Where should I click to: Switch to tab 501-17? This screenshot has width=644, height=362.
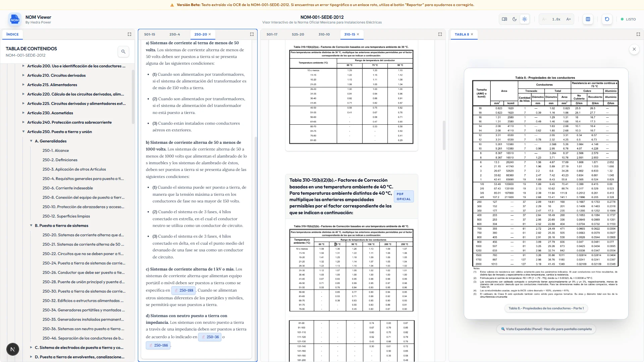point(272,34)
